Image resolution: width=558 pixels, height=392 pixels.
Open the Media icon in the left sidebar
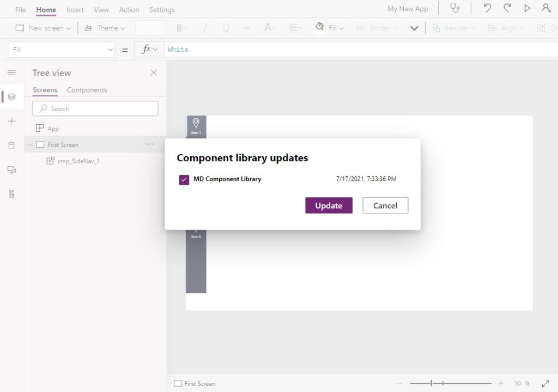[12, 170]
